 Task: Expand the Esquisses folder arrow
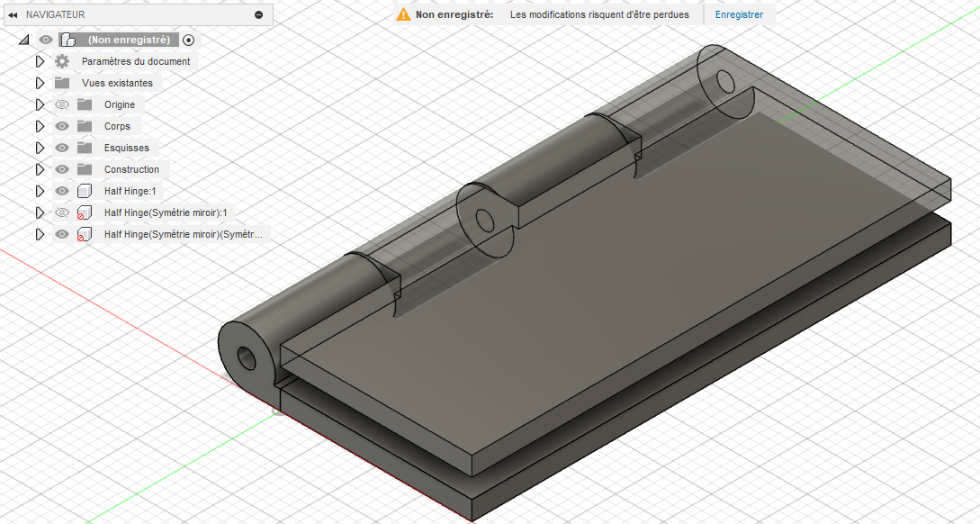(40, 147)
